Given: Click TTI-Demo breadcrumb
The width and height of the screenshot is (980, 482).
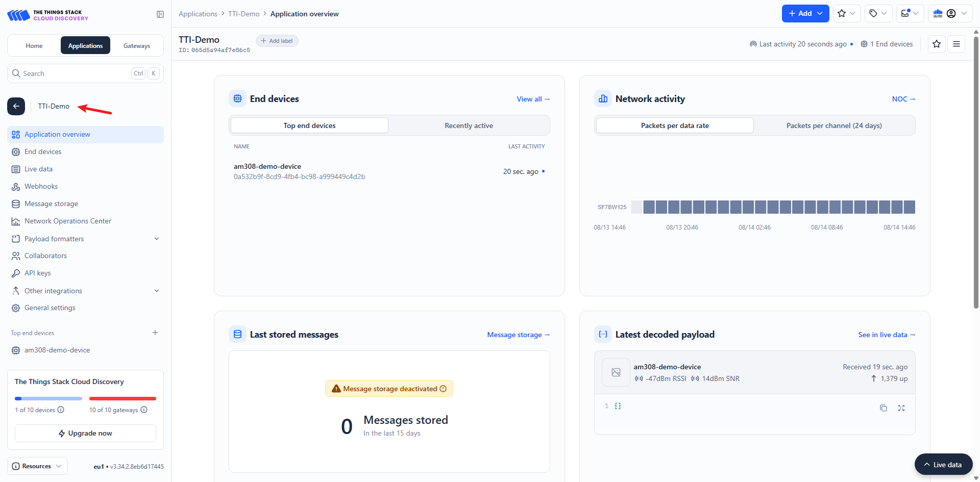Looking at the screenshot, I should point(243,14).
